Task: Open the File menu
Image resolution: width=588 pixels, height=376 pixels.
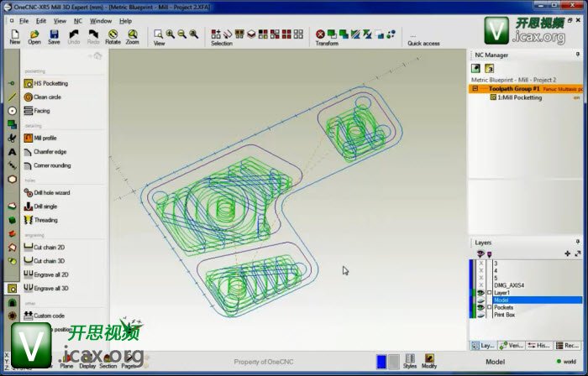Action: pyautogui.click(x=24, y=21)
